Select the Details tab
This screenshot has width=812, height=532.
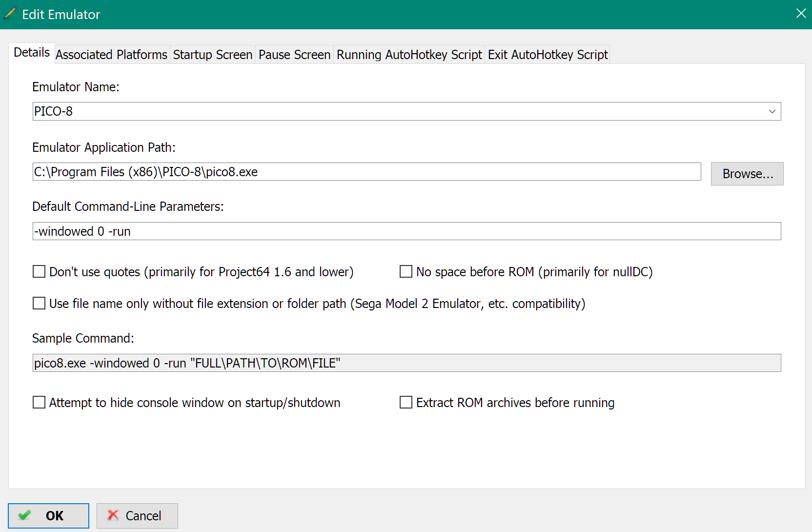click(x=32, y=53)
